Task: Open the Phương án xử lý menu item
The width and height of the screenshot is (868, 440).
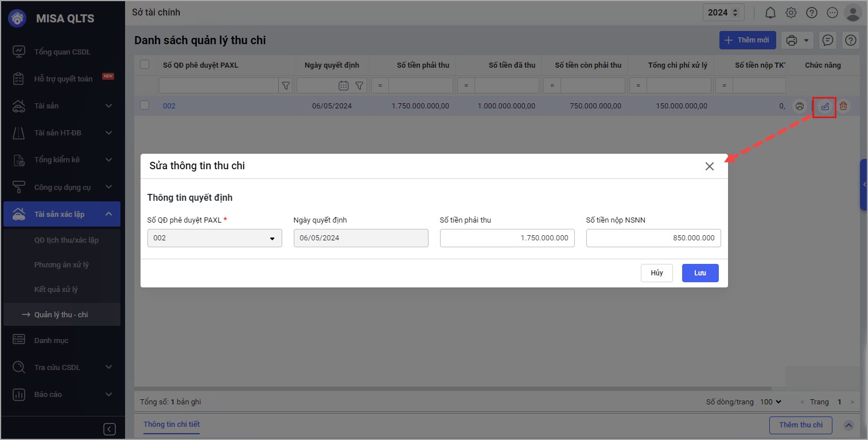Action: 61,265
